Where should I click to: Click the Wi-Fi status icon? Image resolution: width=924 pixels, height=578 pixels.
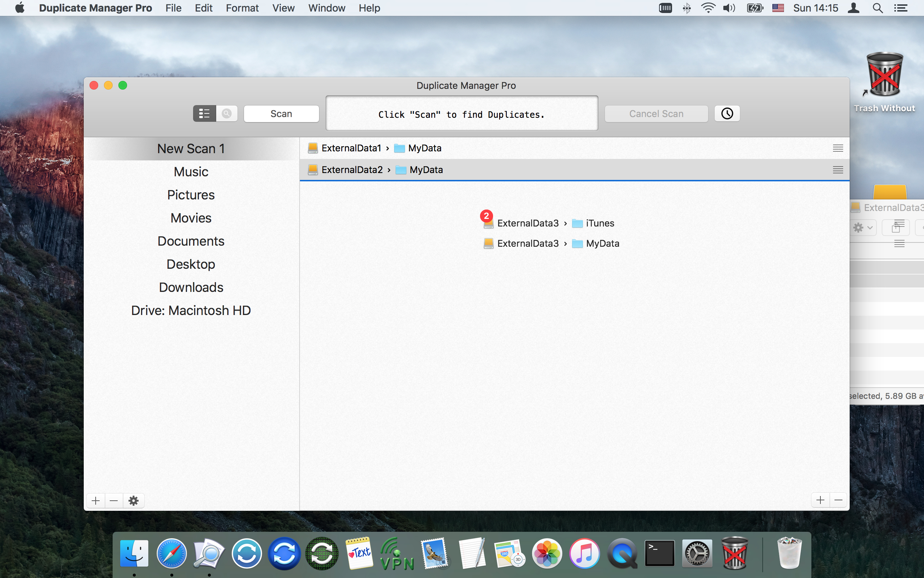708,8
